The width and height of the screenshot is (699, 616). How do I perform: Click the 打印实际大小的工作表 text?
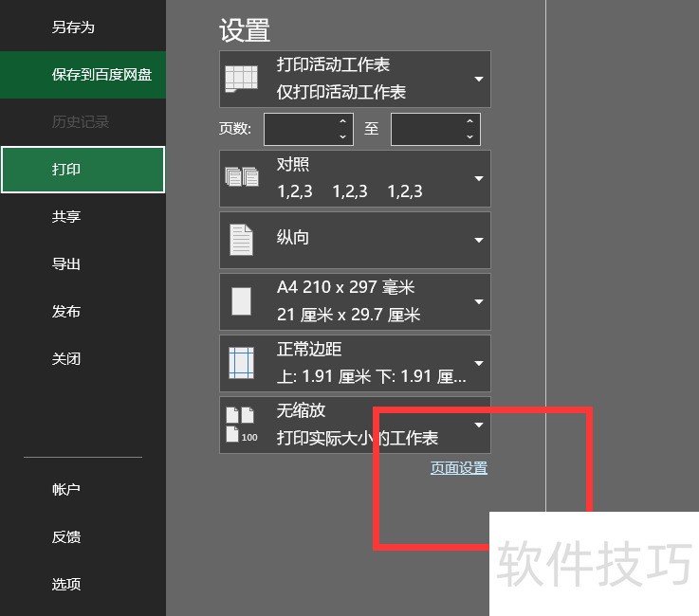point(357,438)
